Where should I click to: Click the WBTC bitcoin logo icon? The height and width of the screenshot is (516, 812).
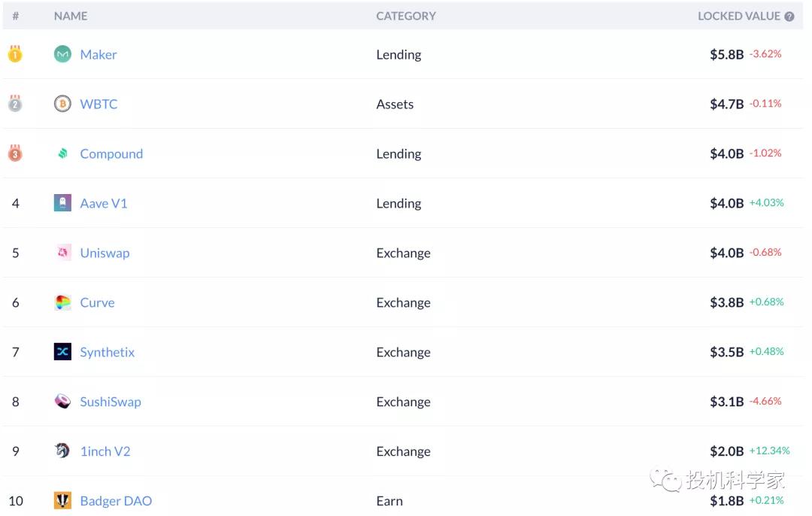click(x=62, y=104)
